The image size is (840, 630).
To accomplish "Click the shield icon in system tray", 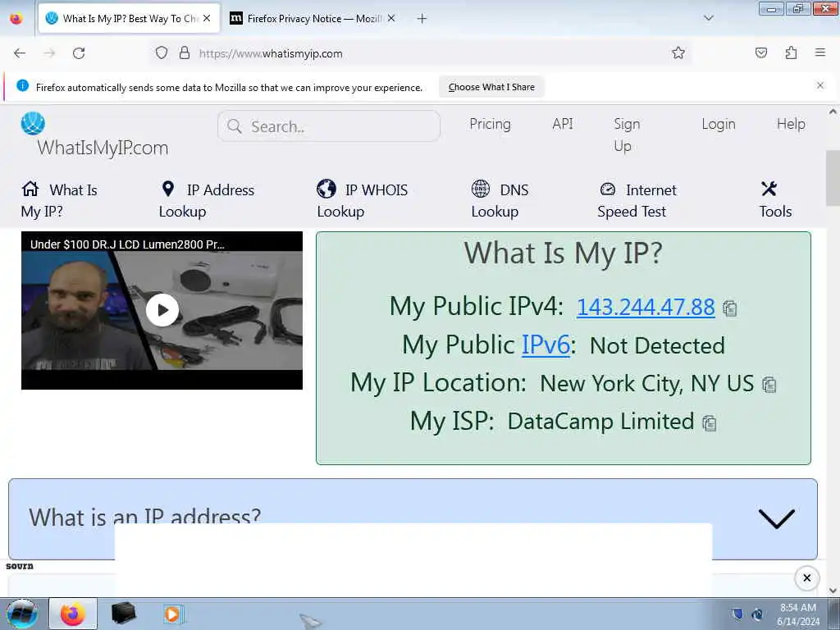I will [737, 614].
